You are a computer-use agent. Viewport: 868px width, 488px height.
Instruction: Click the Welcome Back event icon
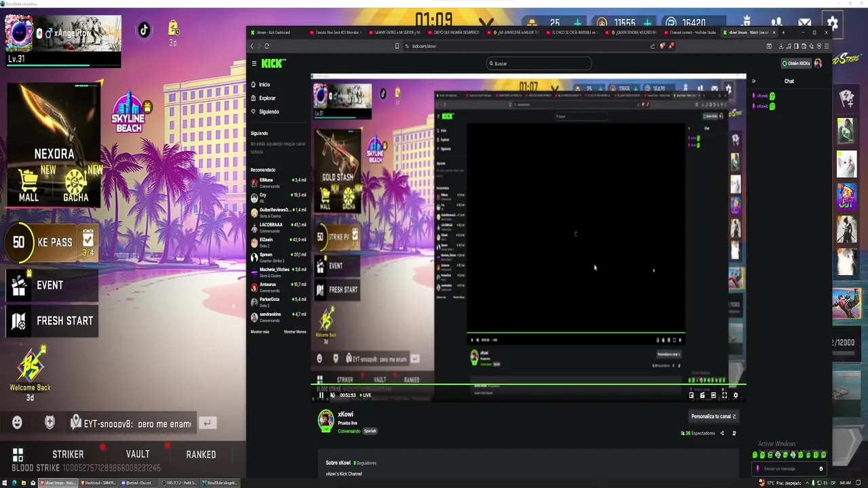pos(30,373)
